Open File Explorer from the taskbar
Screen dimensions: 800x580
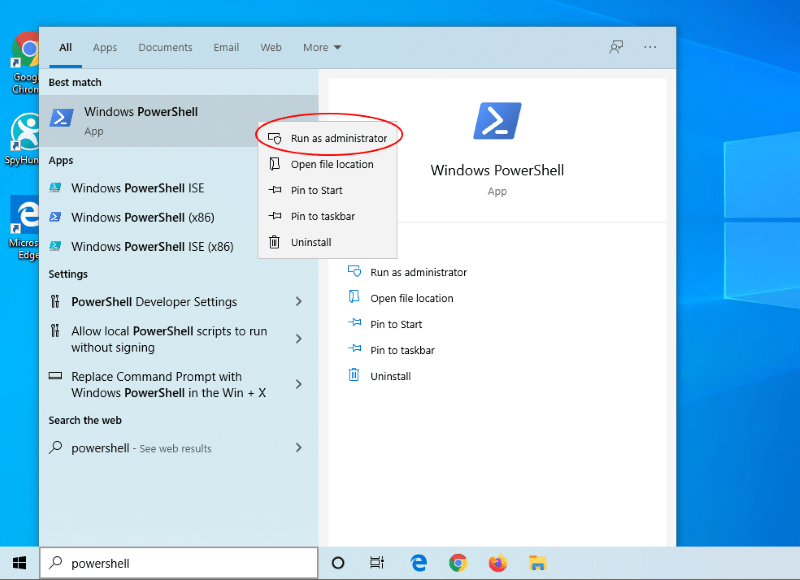[538, 563]
